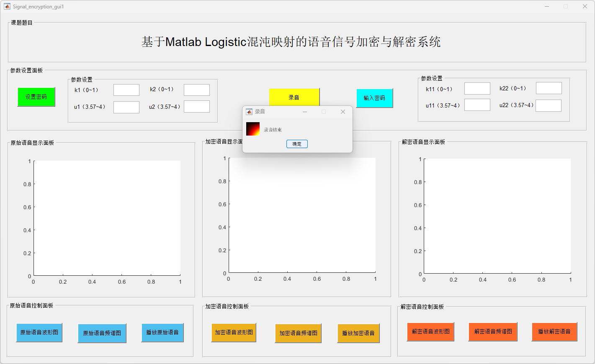Viewport: 595px width, 364px height.
Task: Show the 原始语音波形图 waveform
Action: pos(39,333)
